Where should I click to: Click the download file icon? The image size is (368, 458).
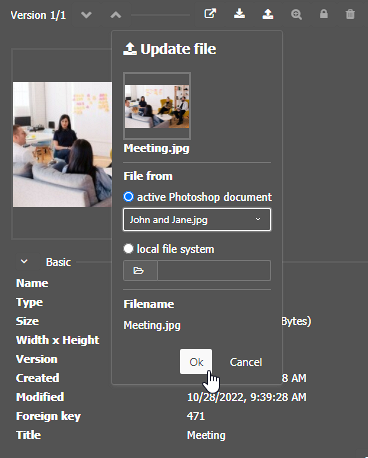click(239, 14)
